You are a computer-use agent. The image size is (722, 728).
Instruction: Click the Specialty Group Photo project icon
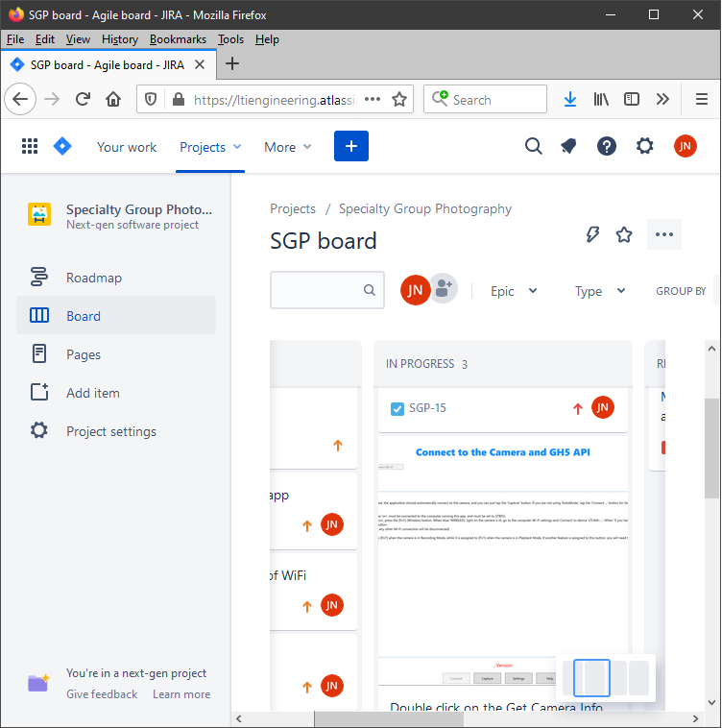tap(39, 214)
